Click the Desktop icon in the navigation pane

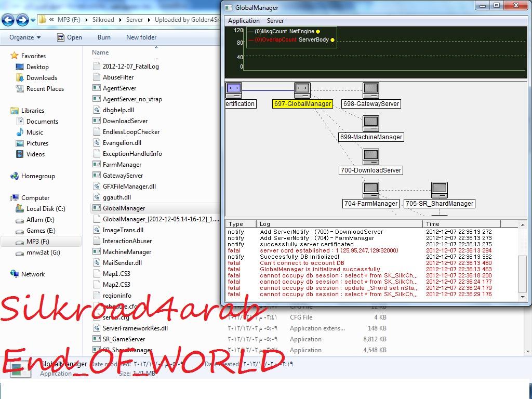pyautogui.click(x=20, y=67)
